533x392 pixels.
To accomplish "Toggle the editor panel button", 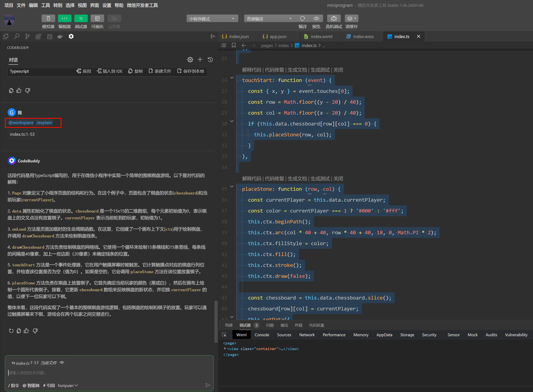I will 65,18.
